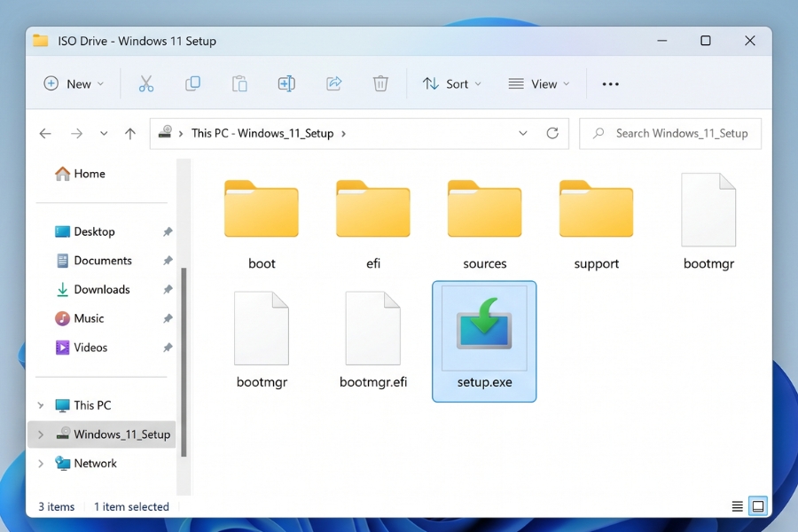Image resolution: width=798 pixels, height=532 pixels.
Task: Open the See more three-dots menu
Action: click(610, 84)
